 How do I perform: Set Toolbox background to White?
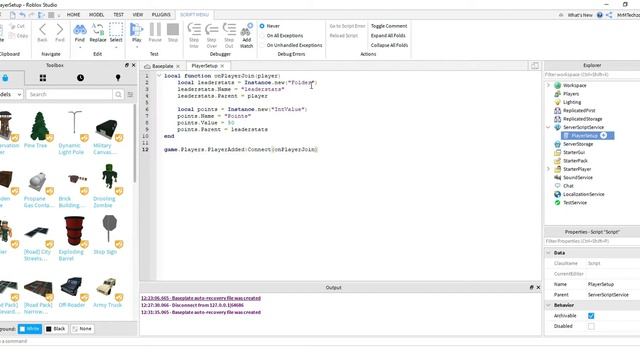tap(30, 329)
